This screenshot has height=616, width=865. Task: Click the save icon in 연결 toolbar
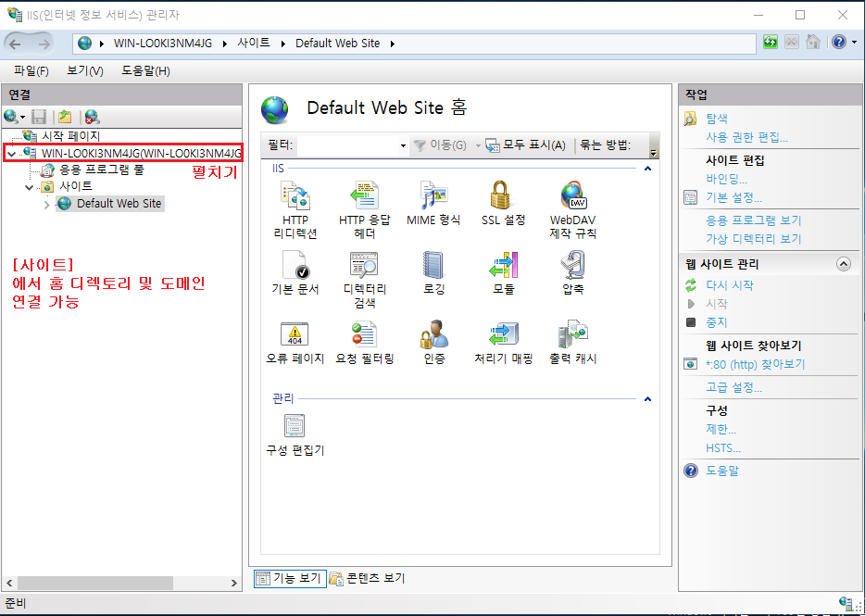[x=39, y=117]
